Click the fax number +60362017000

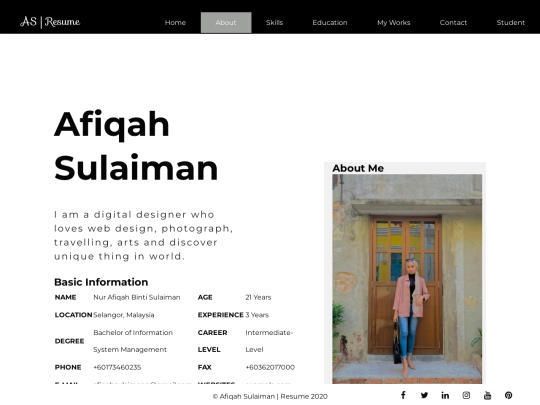pyautogui.click(x=270, y=367)
